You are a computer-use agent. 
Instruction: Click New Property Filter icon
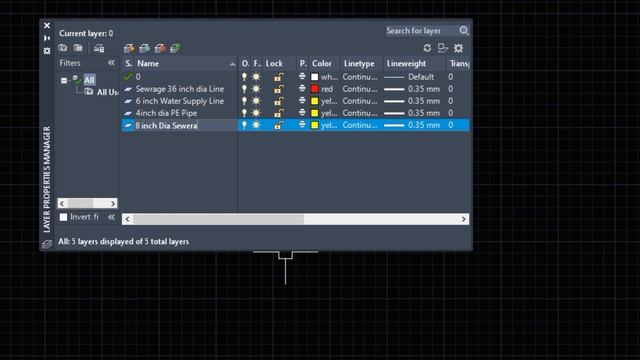pos(62,48)
